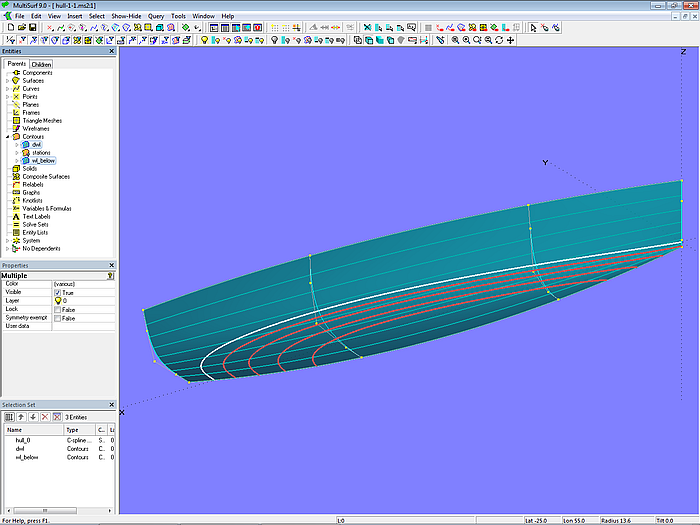The width and height of the screenshot is (700, 525).
Task: Click the Open file folder icon
Action: [20, 28]
